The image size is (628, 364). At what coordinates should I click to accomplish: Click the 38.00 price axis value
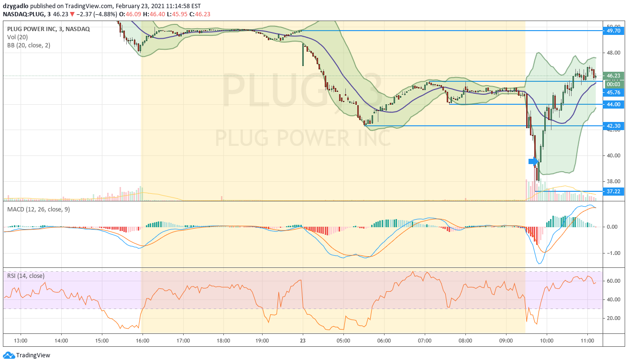pos(613,181)
